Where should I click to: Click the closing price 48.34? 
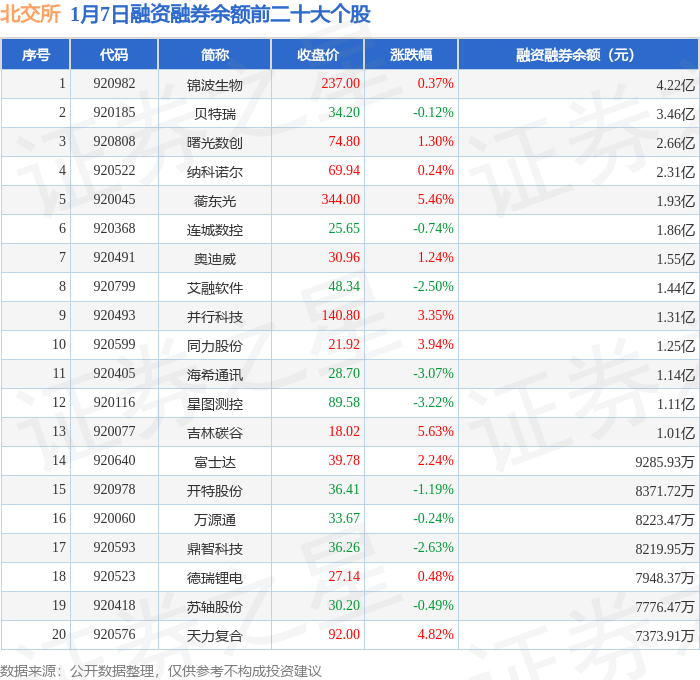pyautogui.click(x=344, y=287)
